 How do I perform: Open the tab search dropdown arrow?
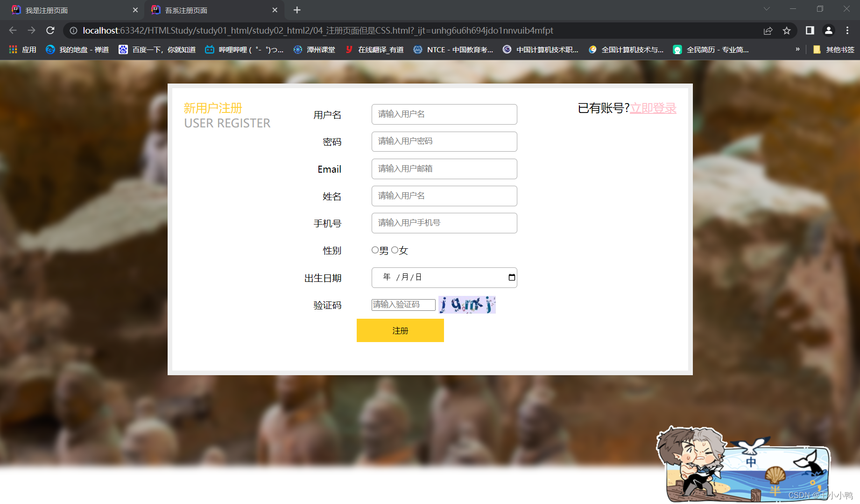point(767,9)
